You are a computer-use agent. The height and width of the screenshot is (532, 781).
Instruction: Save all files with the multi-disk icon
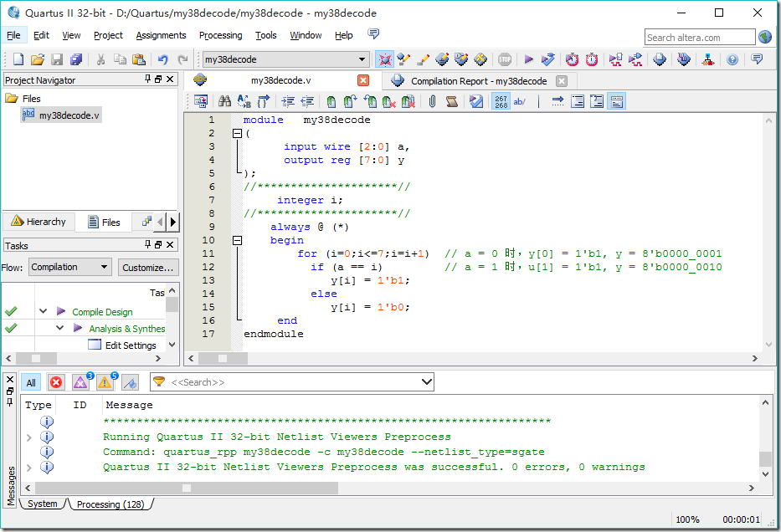tap(75, 59)
